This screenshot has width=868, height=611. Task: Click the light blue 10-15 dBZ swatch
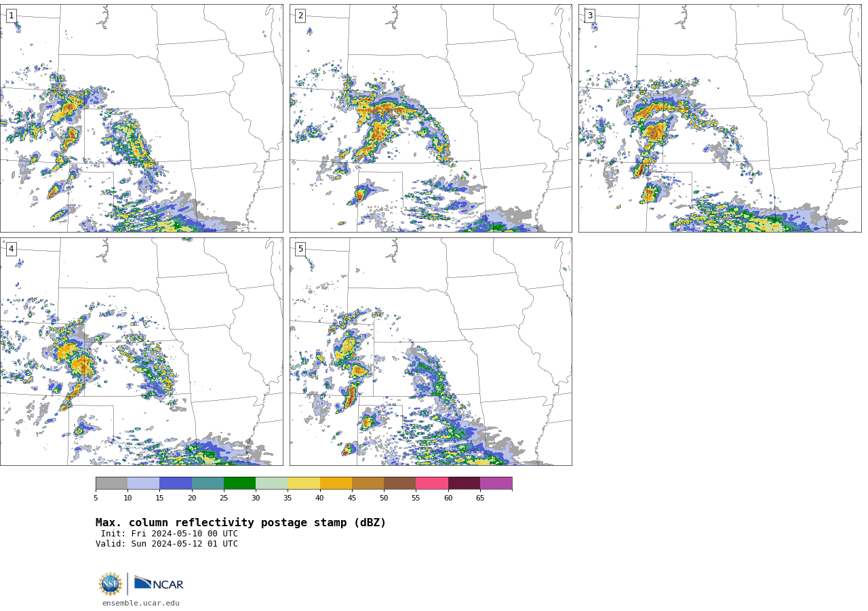tap(144, 483)
